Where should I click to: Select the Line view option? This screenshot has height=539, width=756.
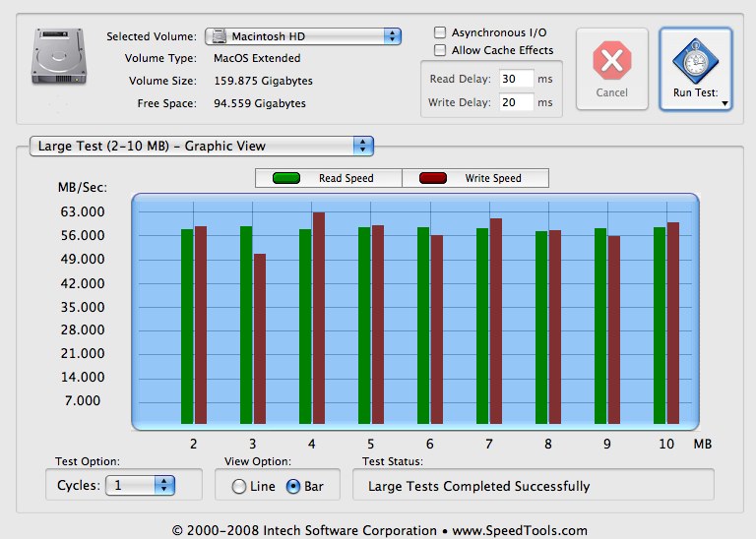tap(238, 487)
